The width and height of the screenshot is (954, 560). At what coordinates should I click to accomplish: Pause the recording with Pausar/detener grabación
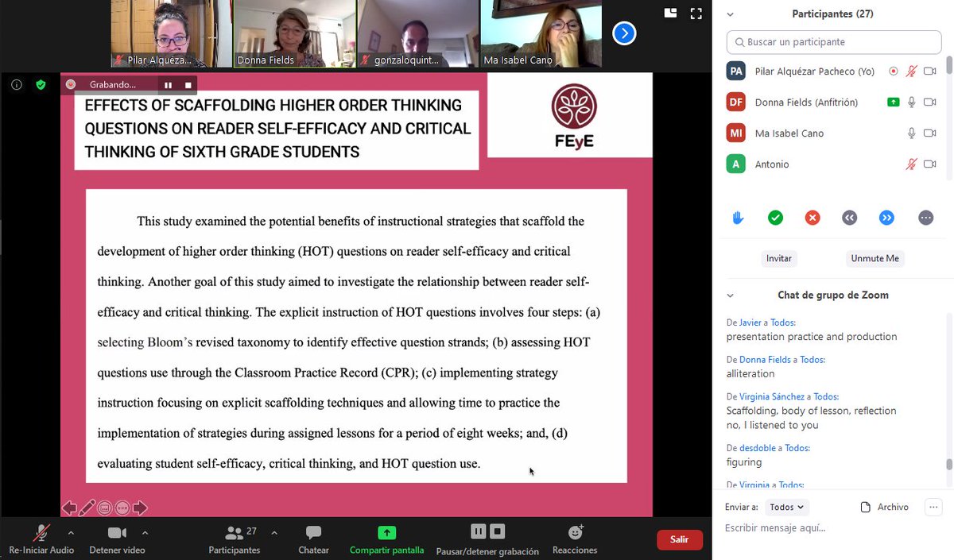478,531
